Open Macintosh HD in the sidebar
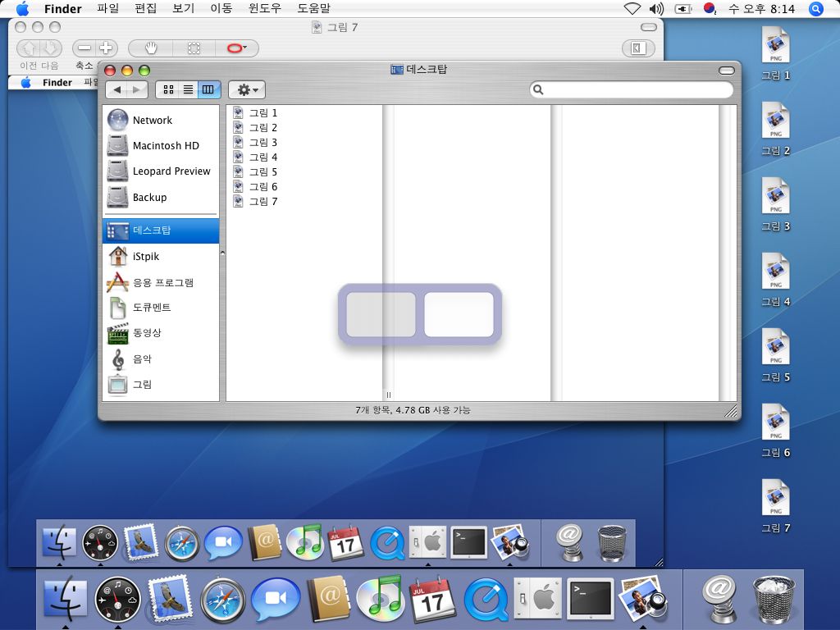Screen dimensions: 840x630 pyautogui.click(x=165, y=146)
